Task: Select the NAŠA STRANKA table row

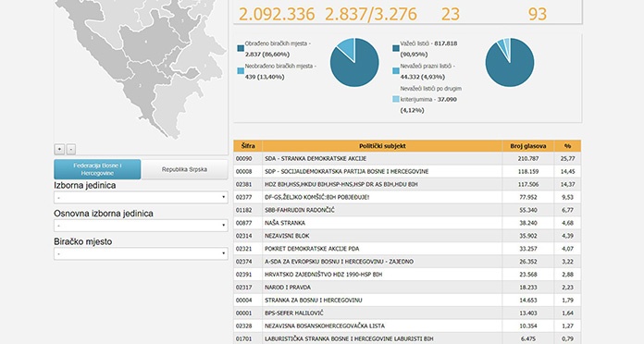Action: pyautogui.click(x=407, y=223)
